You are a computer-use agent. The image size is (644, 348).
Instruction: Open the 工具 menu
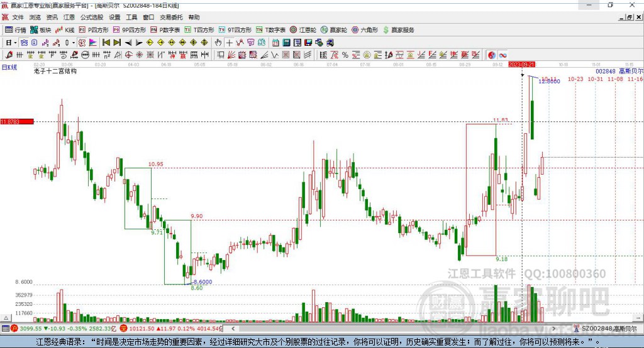[x=131, y=17]
